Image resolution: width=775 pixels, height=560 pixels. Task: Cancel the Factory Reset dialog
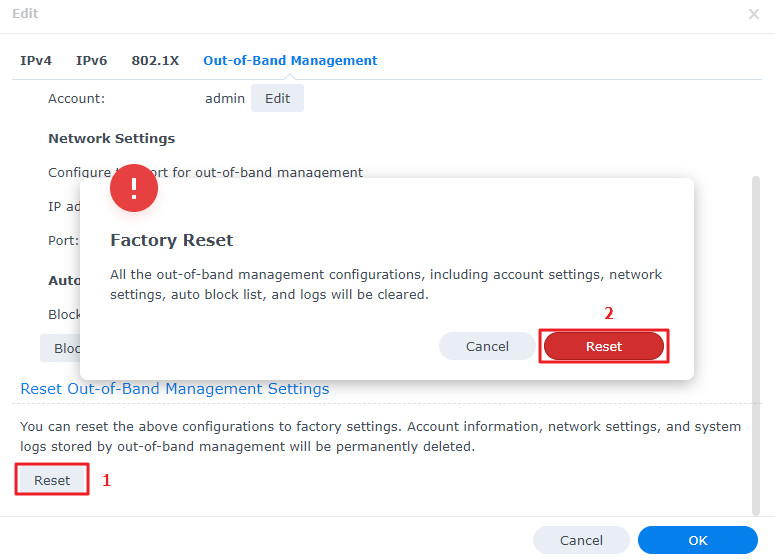click(487, 346)
